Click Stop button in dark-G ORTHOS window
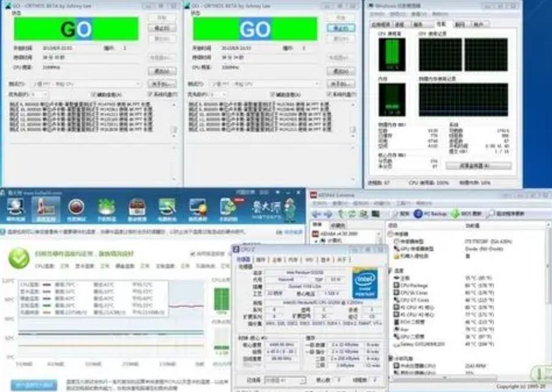The height and width of the screenshot is (392, 552). coord(162,28)
